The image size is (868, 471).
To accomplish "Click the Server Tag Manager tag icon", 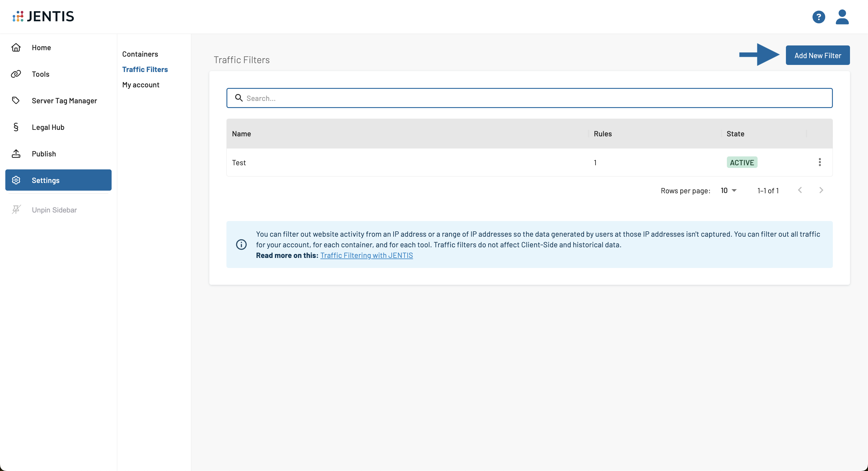I will click(x=16, y=100).
